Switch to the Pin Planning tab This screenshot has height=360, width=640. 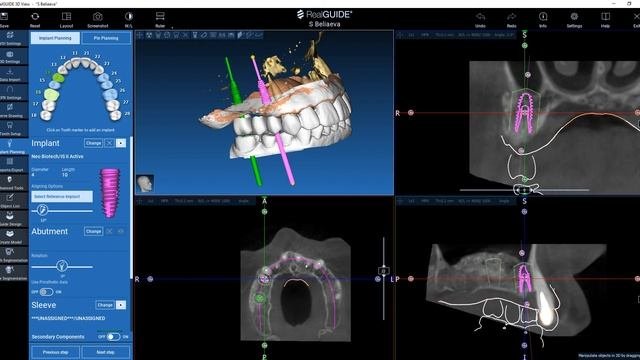106,38
